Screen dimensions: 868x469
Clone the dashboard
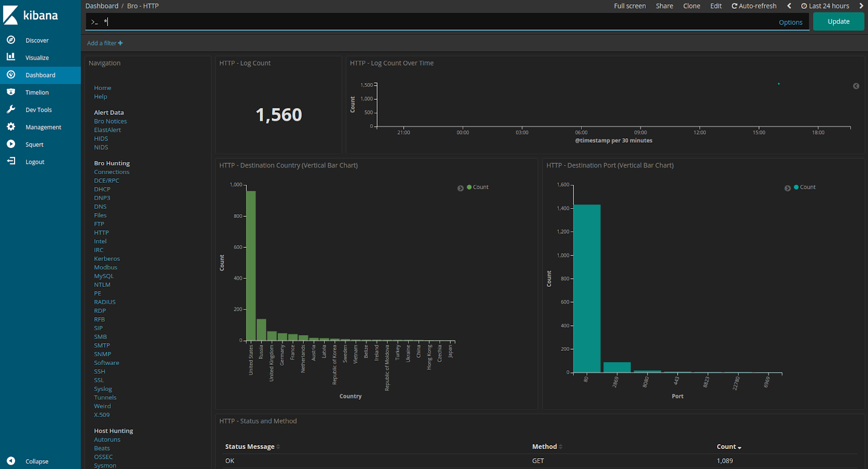coord(692,6)
